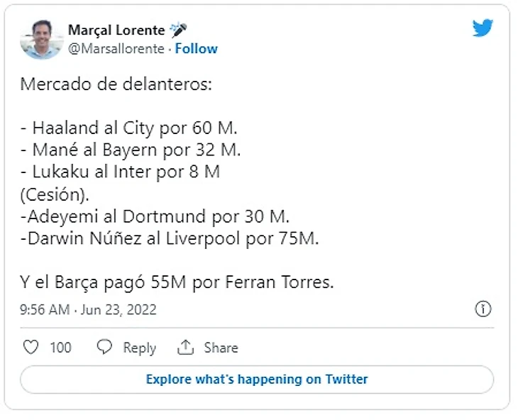This screenshot has width=518, height=420.
Task: Click the Share label
Action: point(221,348)
